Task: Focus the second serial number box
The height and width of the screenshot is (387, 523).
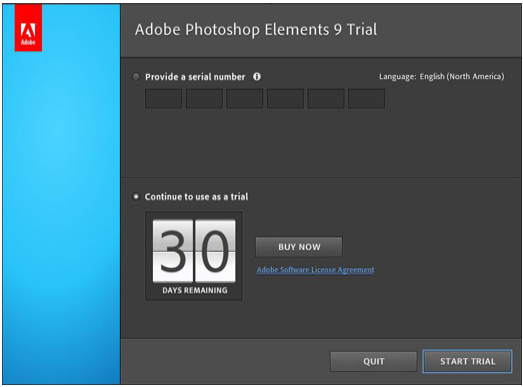Action: [204, 98]
